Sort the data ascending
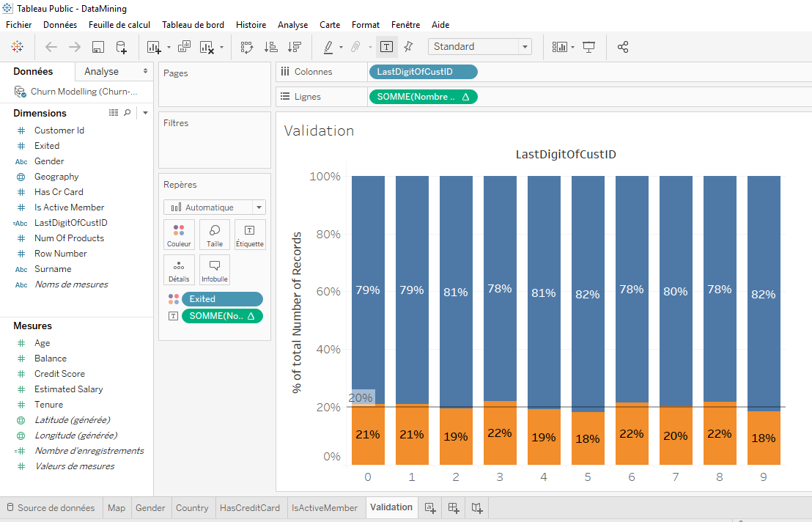This screenshot has height=522, width=812. pyautogui.click(x=270, y=47)
